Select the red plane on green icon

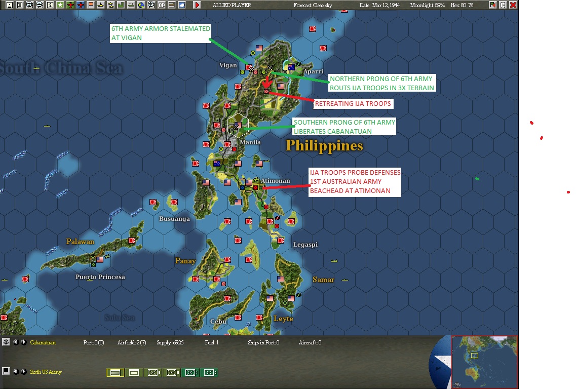[70, 5]
